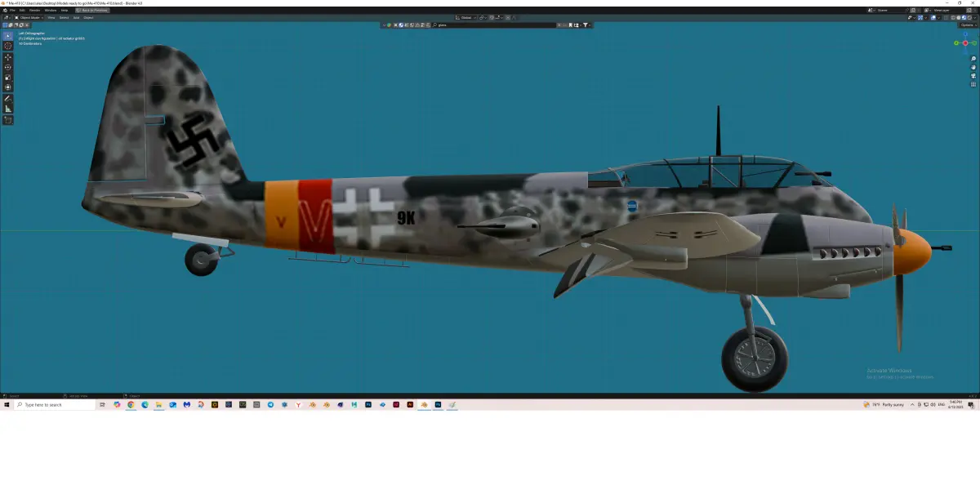Image resolution: width=980 pixels, height=481 pixels.
Task: Open the Global transform orientation dropdown
Action: (466, 17)
